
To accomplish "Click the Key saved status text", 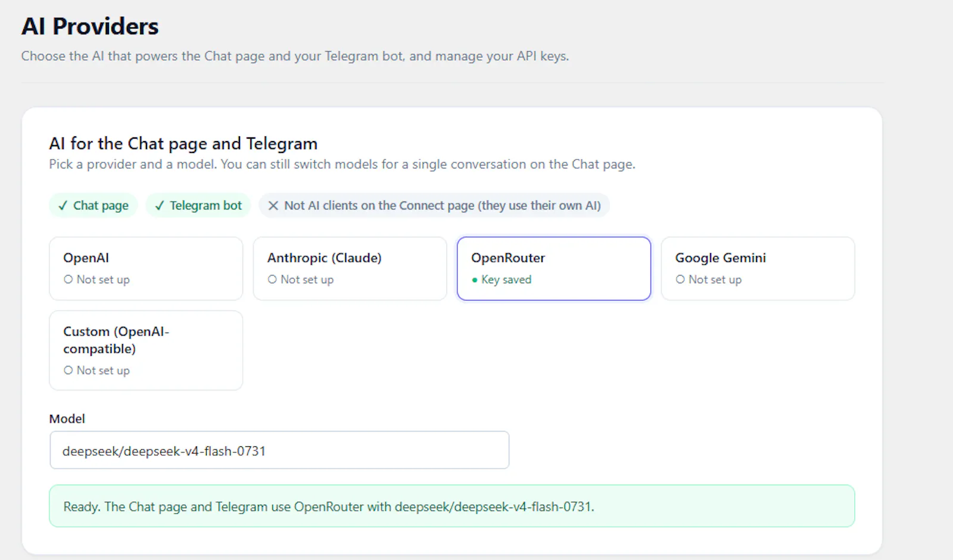I will pos(506,280).
